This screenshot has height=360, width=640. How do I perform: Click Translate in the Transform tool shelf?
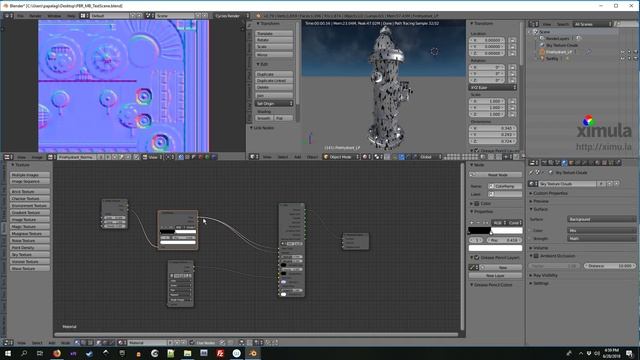pos(274,33)
